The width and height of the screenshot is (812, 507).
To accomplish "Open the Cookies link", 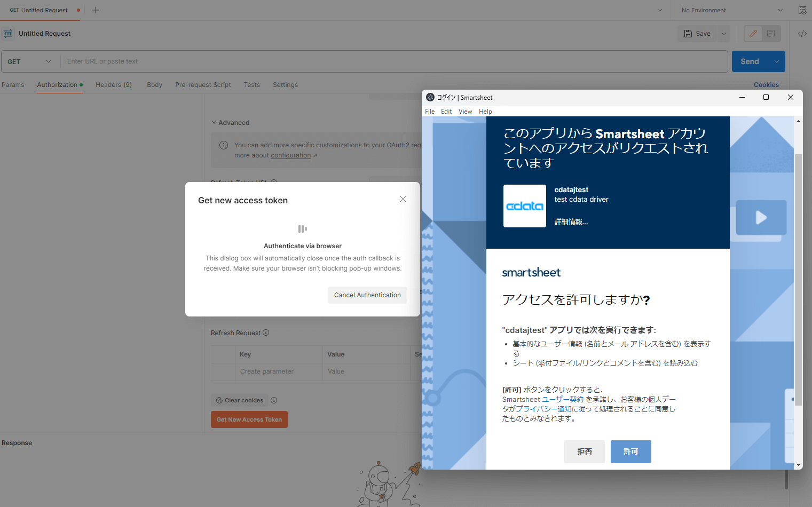I will 766,85.
